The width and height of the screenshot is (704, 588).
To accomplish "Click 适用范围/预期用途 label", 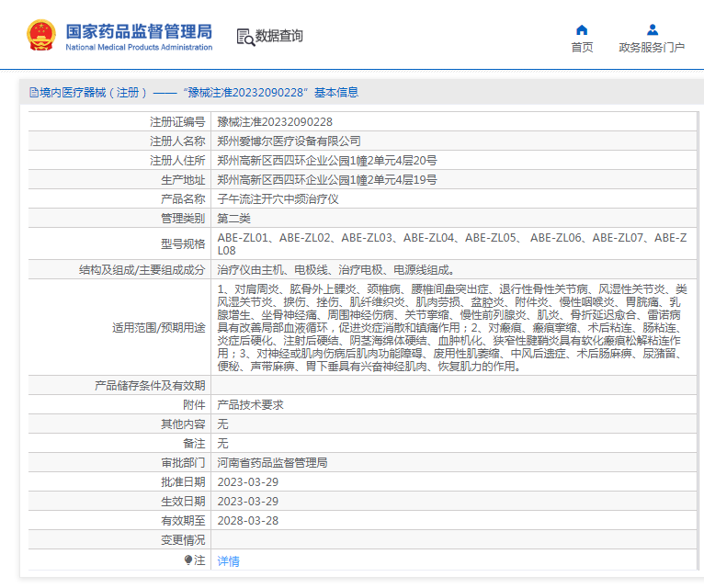I will [158, 328].
